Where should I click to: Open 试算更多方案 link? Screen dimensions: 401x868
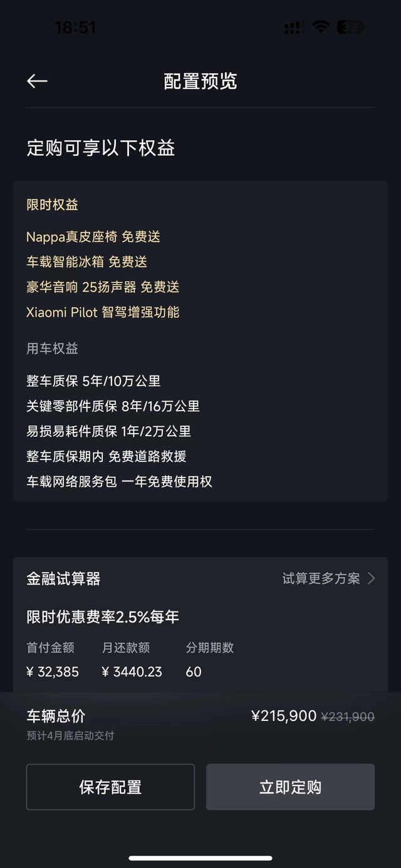pyautogui.click(x=321, y=578)
